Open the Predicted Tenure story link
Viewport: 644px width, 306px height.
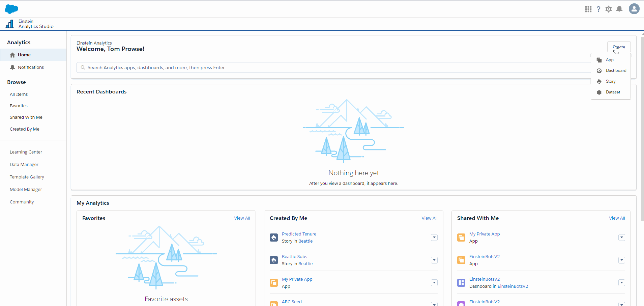(x=299, y=234)
